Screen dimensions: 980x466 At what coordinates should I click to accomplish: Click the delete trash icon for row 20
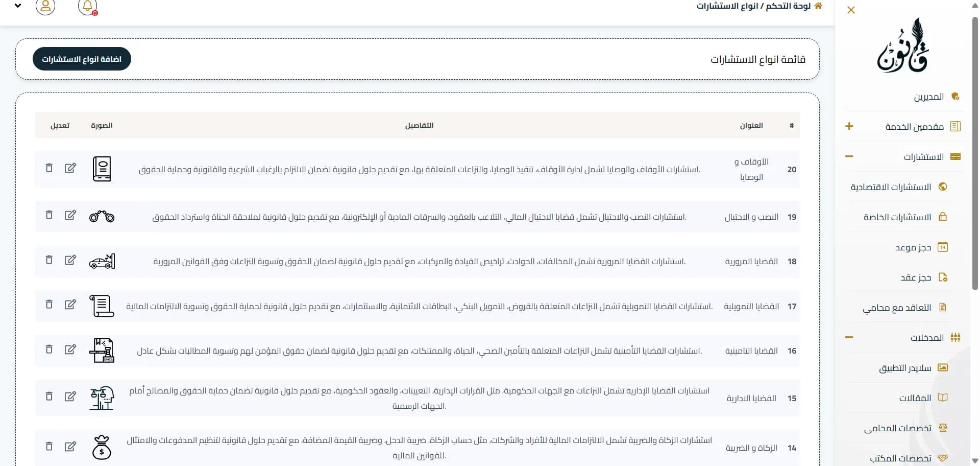(x=49, y=168)
